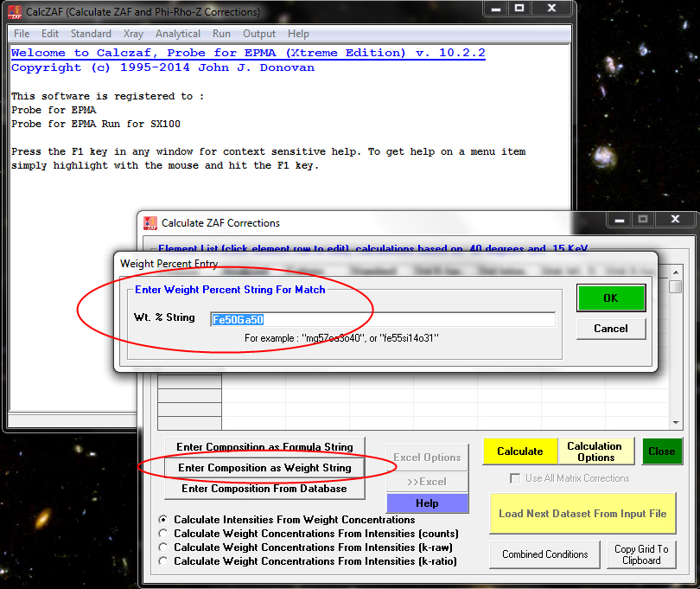The height and width of the screenshot is (589, 700).
Task: Open the File menu
Action: click(x=22, y=34)
